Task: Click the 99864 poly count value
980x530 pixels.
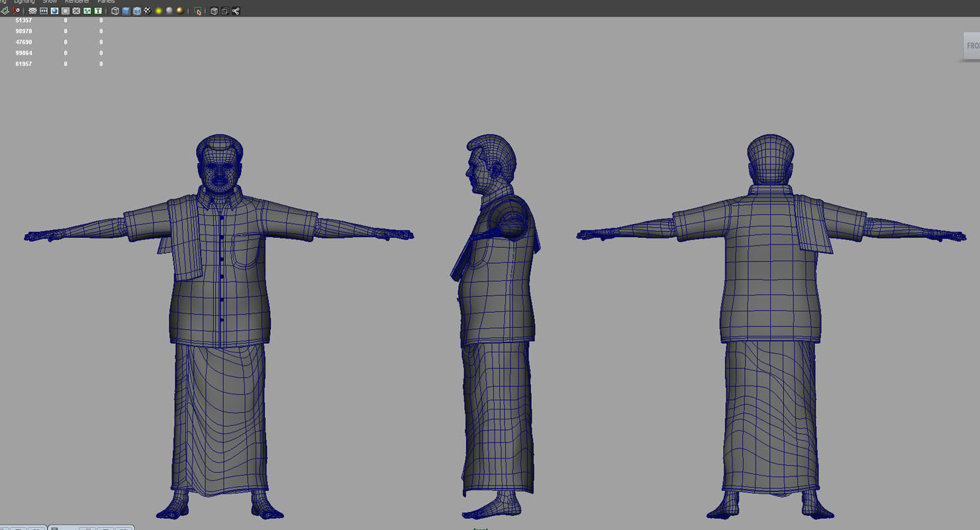Action: [24, 53]
